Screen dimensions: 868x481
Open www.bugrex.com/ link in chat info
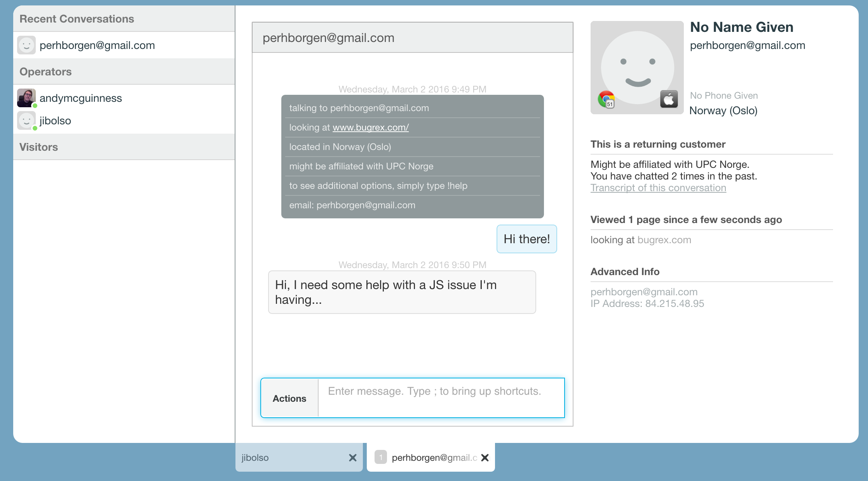(x=370, y=127)
